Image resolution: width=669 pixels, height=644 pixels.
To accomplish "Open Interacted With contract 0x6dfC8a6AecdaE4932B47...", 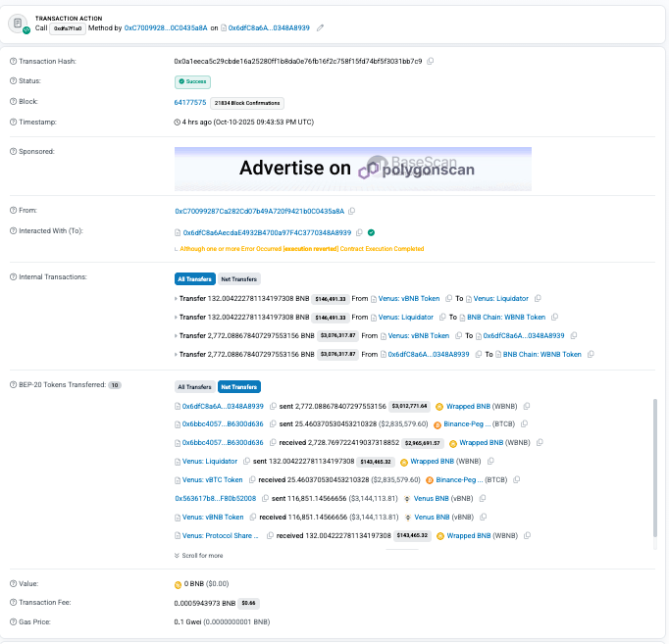I will point(267,232).
